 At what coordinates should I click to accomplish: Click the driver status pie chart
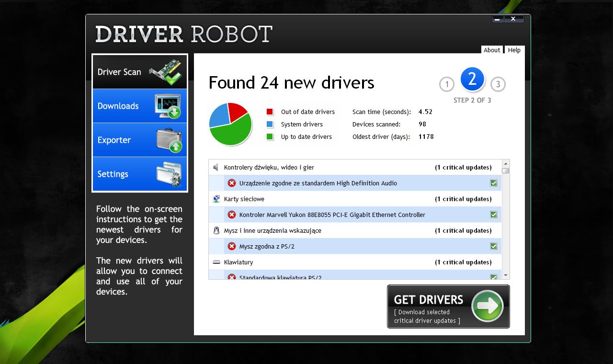(x=230, y=124)
